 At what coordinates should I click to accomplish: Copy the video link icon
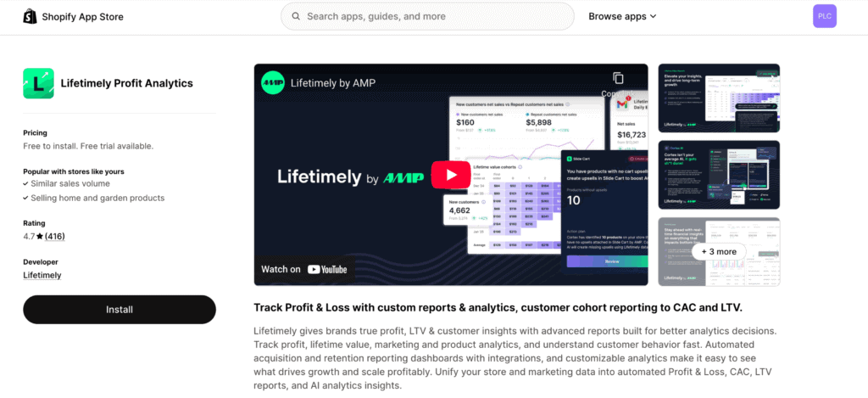618,78
